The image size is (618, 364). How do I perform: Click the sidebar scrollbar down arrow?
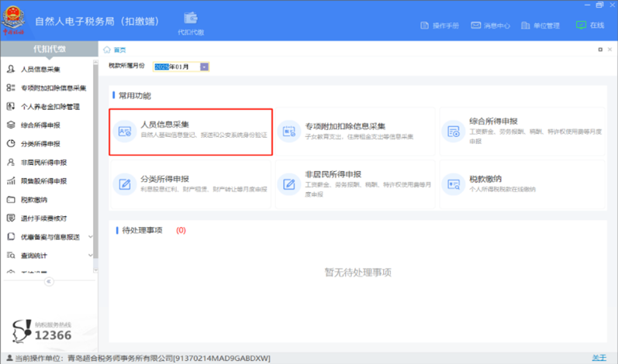coord(95,270)
